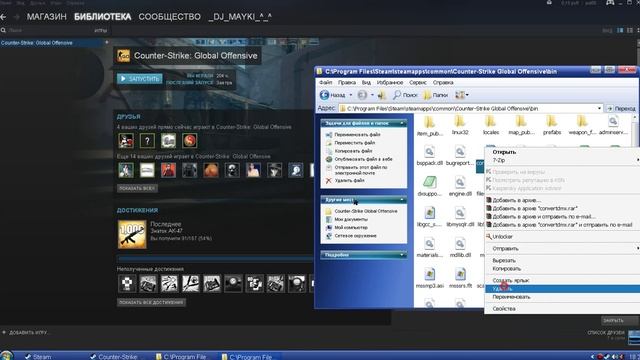640x360 pixels.
Task: Expand the address bar path dropdown
Action: coord(599,109)
